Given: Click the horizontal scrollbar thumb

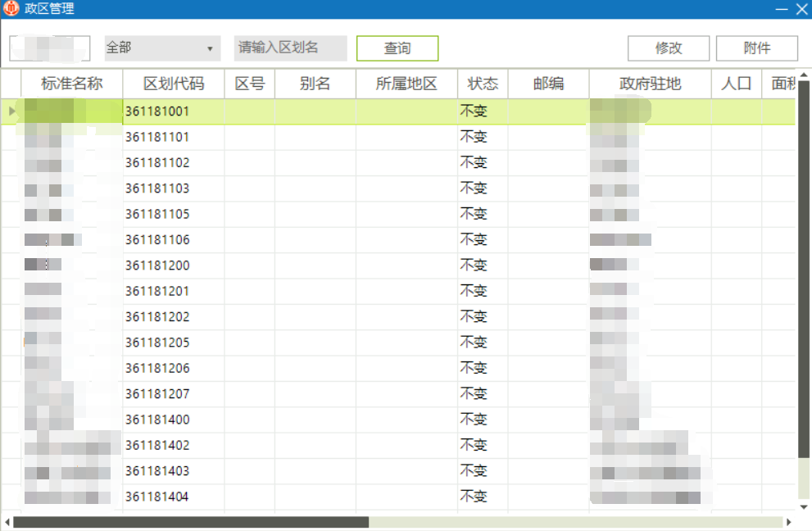Looking at the screenshot, I should click(191, 522).
